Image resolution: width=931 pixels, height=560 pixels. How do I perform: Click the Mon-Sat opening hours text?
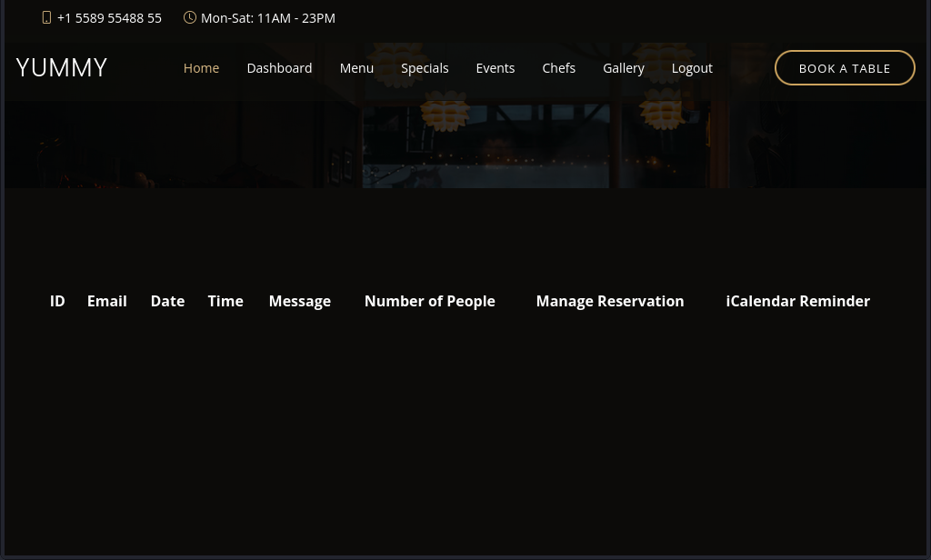[267, 17]
